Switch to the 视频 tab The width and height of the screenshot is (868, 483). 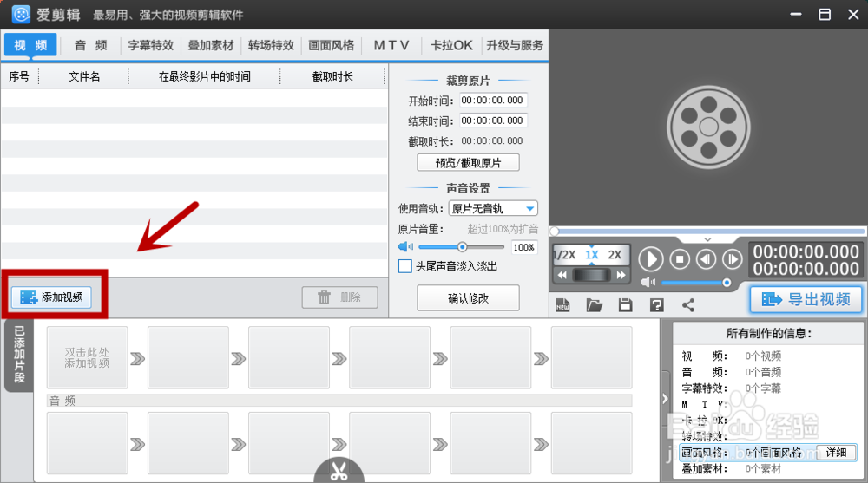point(30,45)
